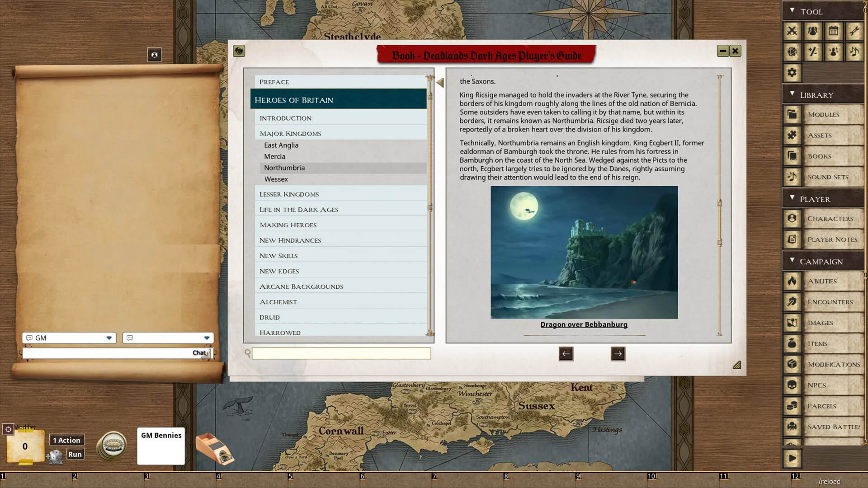The image size is (868, 488).
Task: Toggle the modifier lock icon
Action: click(x=8, y=429)
